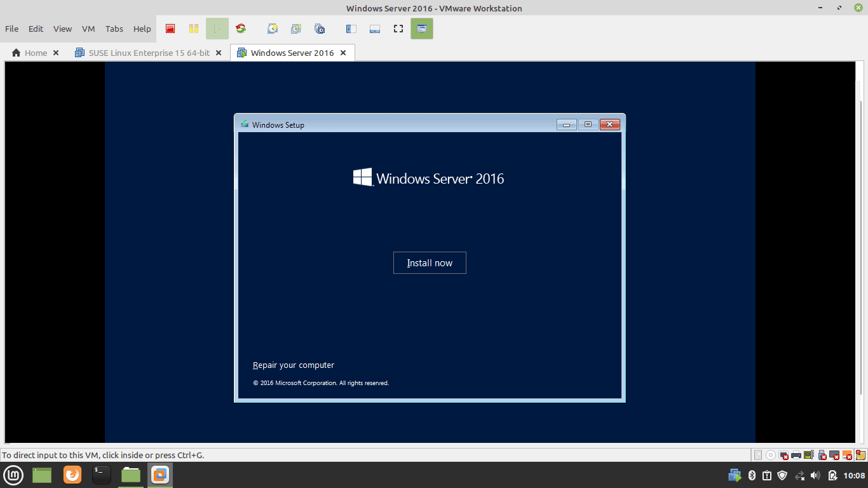Suspend the virtual machine using yellow pause icon

194,29
